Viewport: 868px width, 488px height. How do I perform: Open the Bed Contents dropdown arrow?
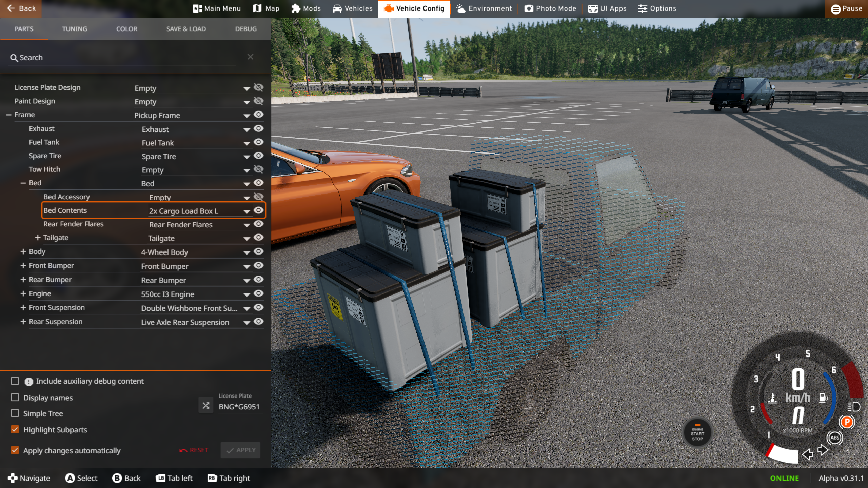tap(246, 211)
